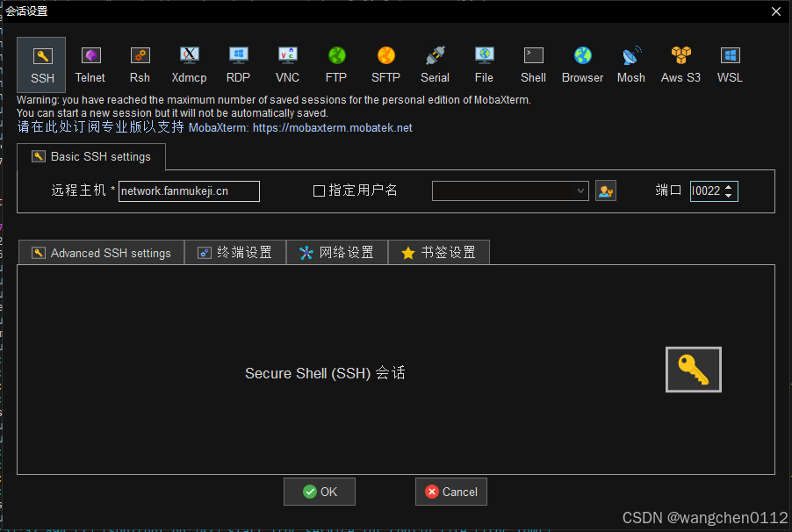Open the 网络设置 tab

337,253
